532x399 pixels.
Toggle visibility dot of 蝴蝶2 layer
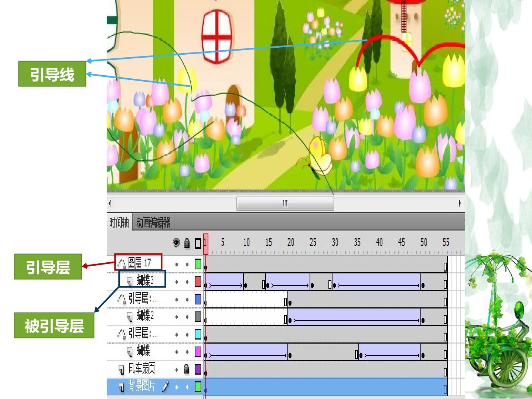tap(177, 317)
